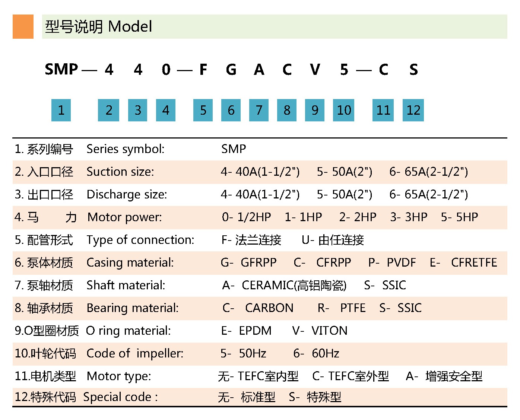Select the blue box numbered 11
The image size is (520, 420).
click(x=383, y=110)
